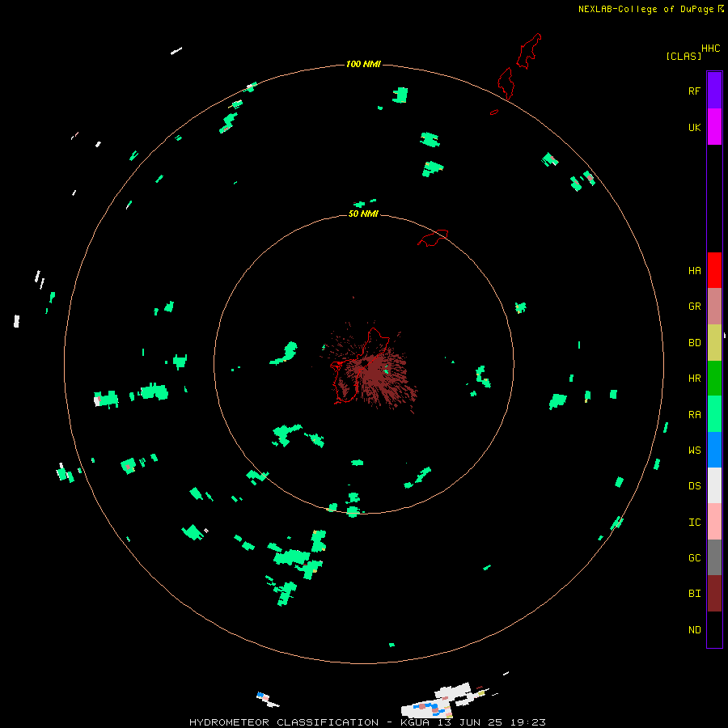The image size is (728, 728).
Task: Click the 100 NMI range ring label
Action: click(x=363, y=64)
